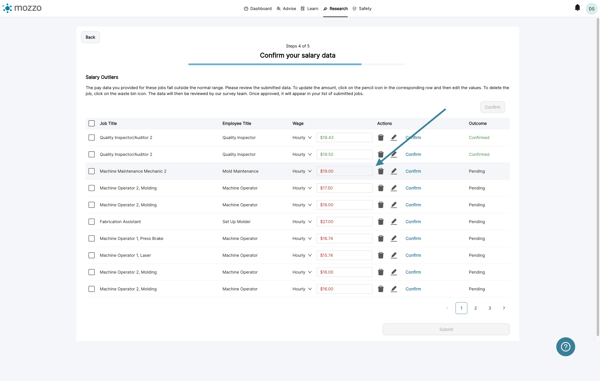The image size is (600, 381).
Task: Open Hourly dropdown for the $19.43 wage row
Action: [302, 137]
